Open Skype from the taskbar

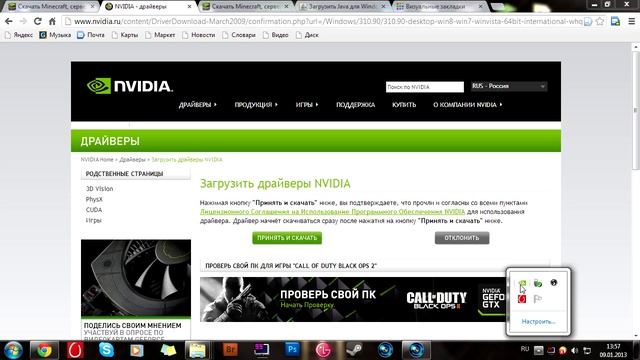pos(106,350)
